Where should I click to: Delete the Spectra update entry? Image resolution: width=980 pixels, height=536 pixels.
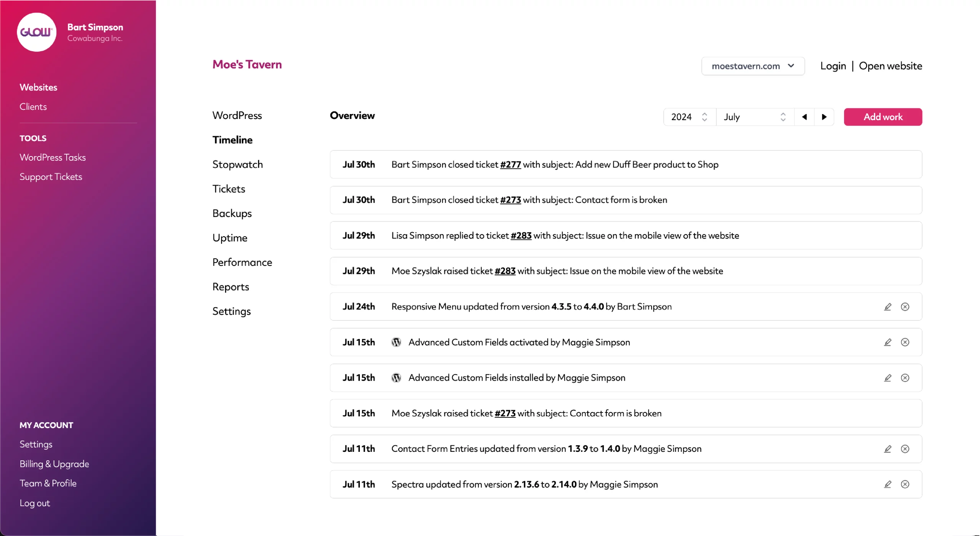point(905,484)
